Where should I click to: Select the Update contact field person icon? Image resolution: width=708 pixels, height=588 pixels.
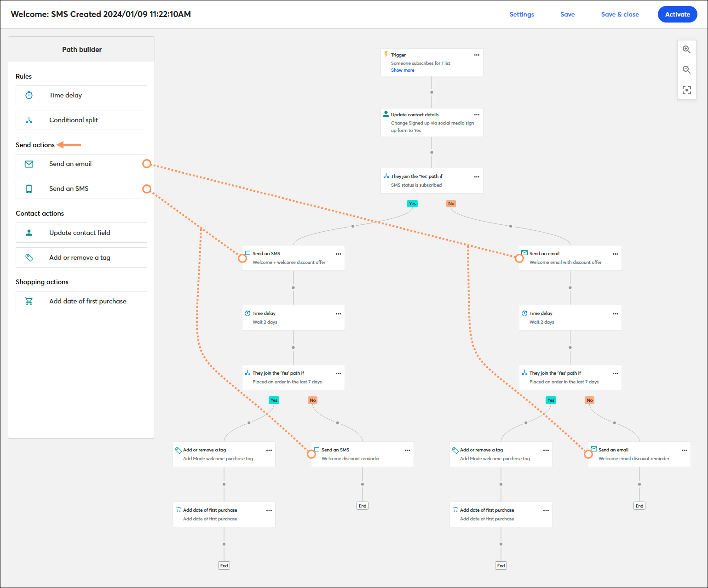[29, 232]
